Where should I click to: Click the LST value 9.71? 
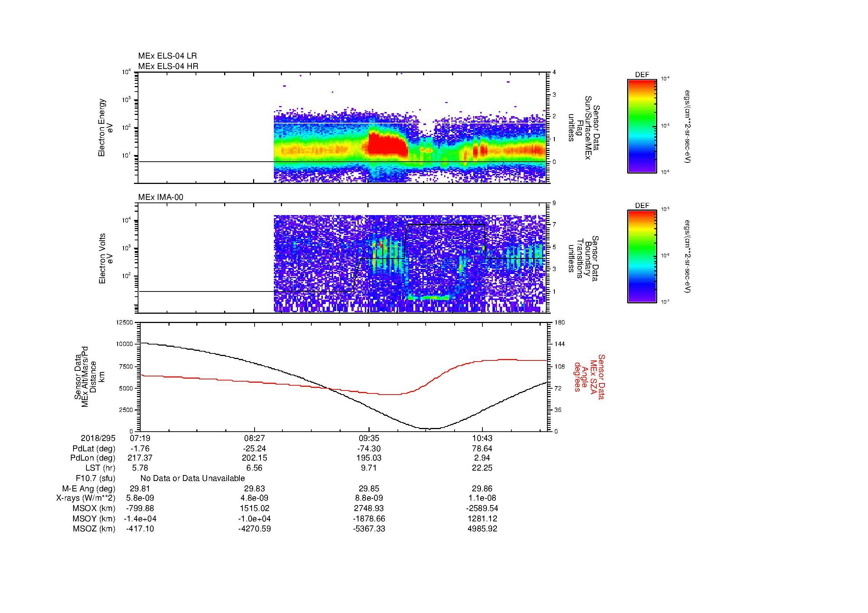[369, 468]
